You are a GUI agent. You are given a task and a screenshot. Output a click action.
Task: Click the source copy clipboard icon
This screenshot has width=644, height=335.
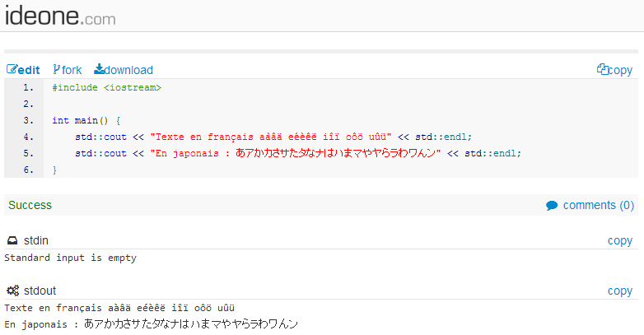[603, 69]
